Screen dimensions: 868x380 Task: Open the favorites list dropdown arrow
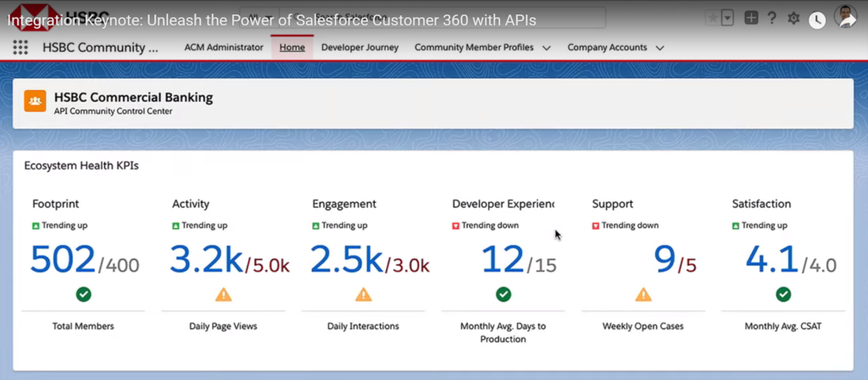(x=727, y=19)
